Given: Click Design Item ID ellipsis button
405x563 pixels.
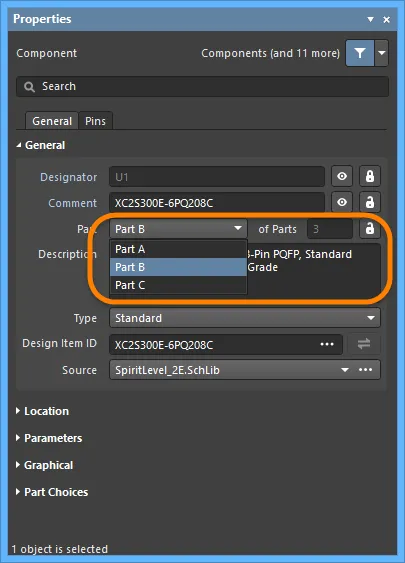Looking at the screenshot, I should pos(327,344).
